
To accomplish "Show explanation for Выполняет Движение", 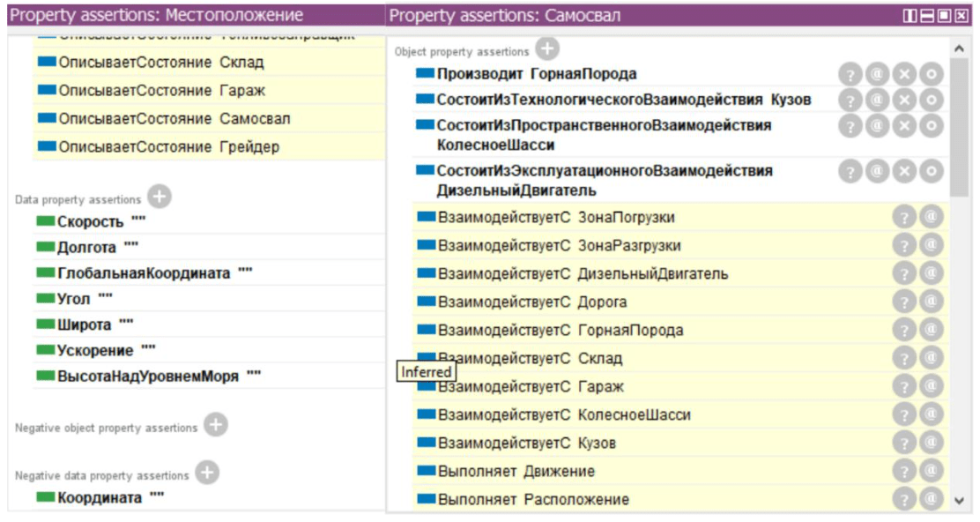I will pyautogui.click(x=904, y=471).
